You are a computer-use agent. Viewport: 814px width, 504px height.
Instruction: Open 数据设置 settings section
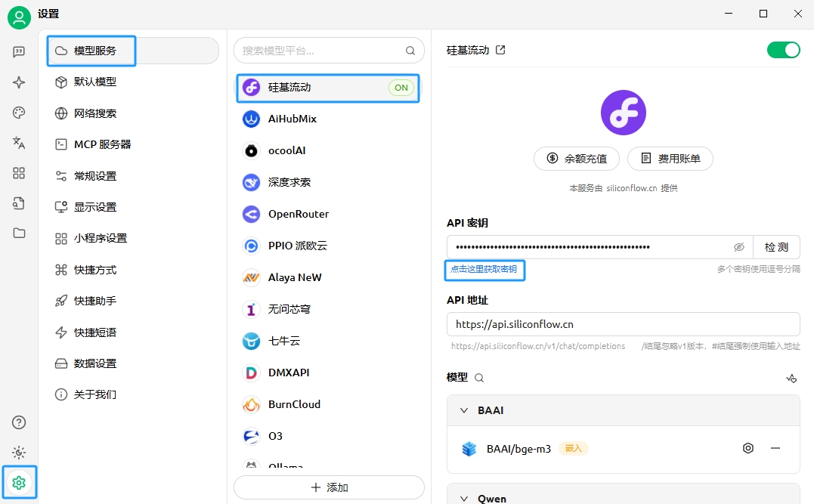[x=133, y=363]
